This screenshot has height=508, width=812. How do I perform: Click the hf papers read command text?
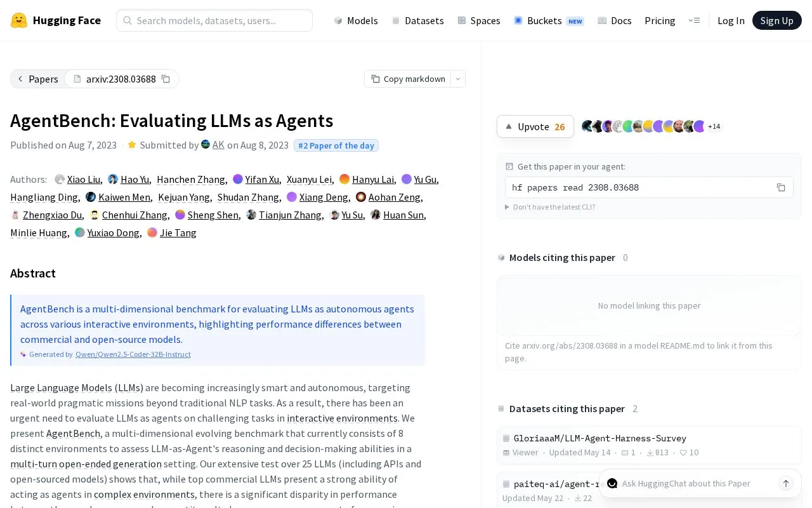(575, 187)
